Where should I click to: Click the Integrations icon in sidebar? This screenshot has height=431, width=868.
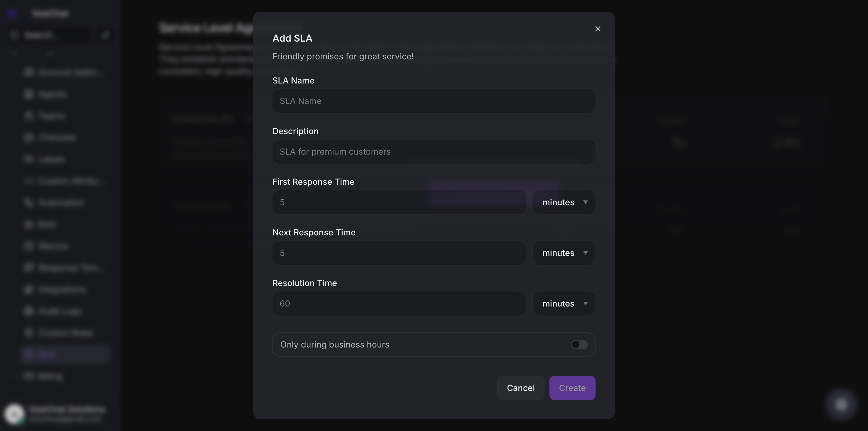[29, 289]
